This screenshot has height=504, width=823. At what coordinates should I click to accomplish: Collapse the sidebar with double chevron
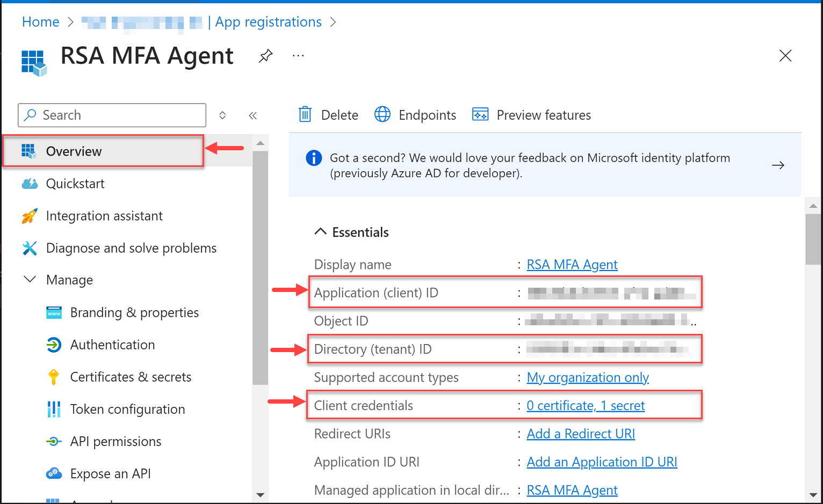[x=253, y=115]
